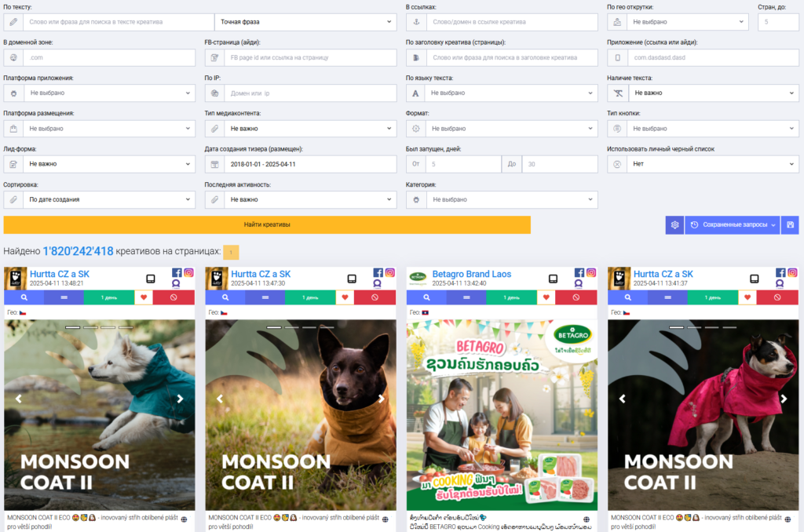Image resolution: width=804 pixels, height=532 pixels.
Task: Click red block icon on Hurtta card 13:48:21
Action: coord(174,297)
